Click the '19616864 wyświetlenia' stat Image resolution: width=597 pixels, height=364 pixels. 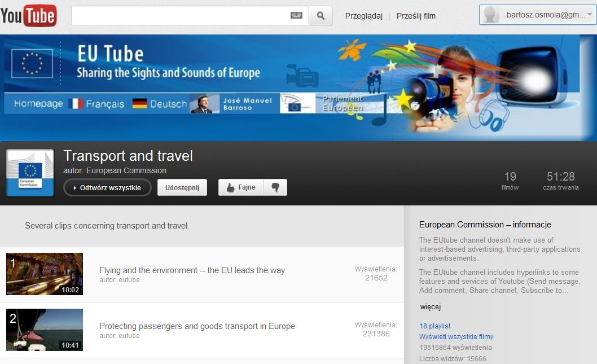pyautogui.click(x=455, y=348)
